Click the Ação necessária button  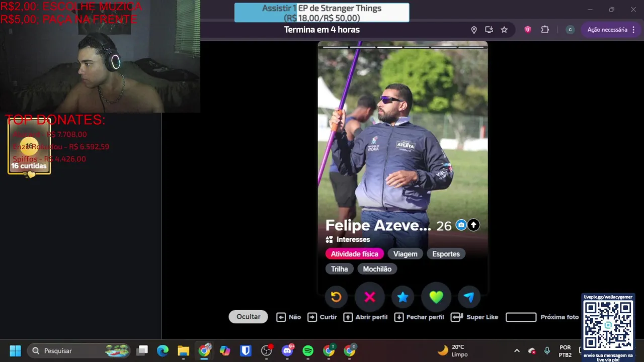point(607,30)
